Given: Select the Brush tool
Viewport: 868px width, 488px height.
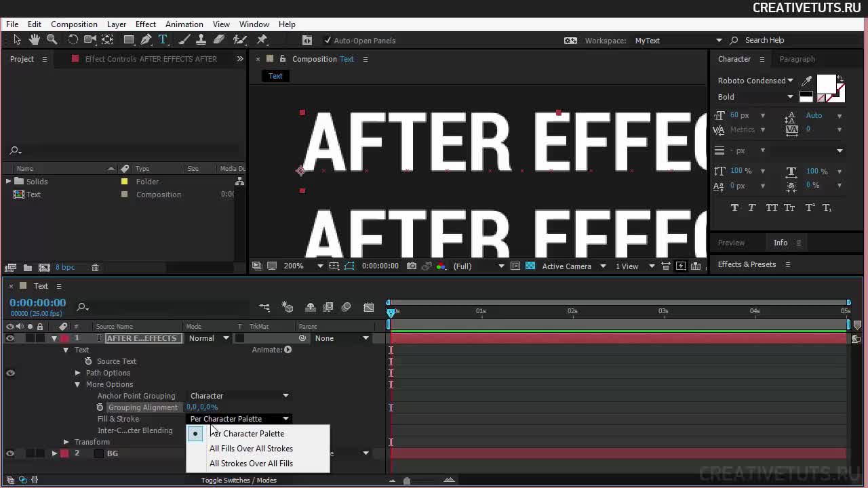Looking at the screenshot, I should (x=184, y=40).
